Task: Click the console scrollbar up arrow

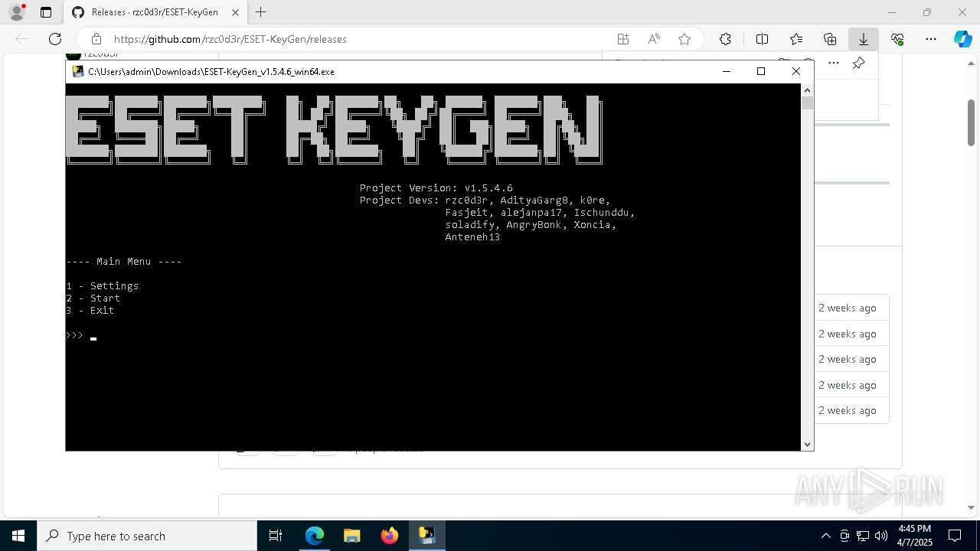Action: (x=807, y=90)
